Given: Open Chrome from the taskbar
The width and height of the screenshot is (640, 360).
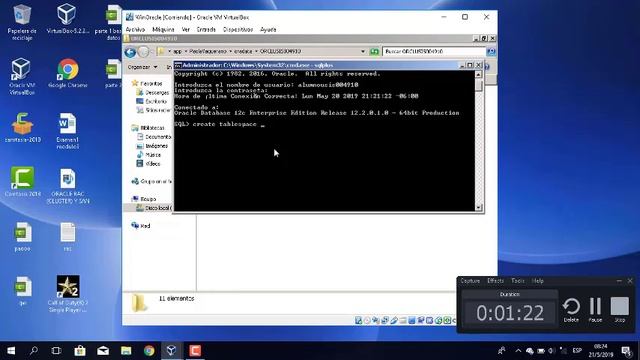Looking at the screenshot, I should coord(149,350).
